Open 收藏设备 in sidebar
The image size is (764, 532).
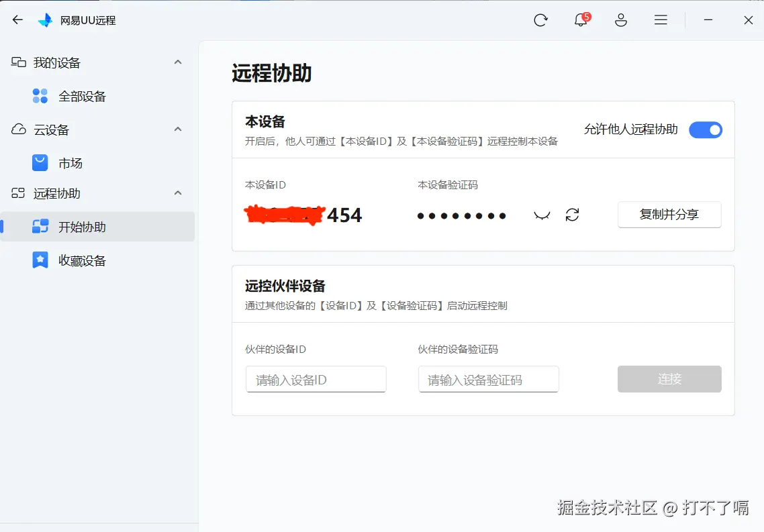97,260
